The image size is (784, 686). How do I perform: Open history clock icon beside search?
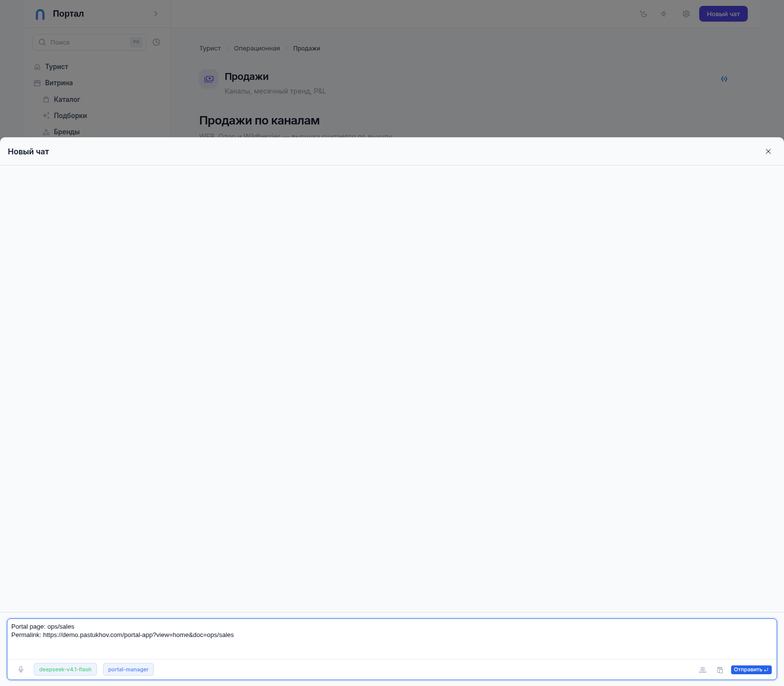point(156,42)
